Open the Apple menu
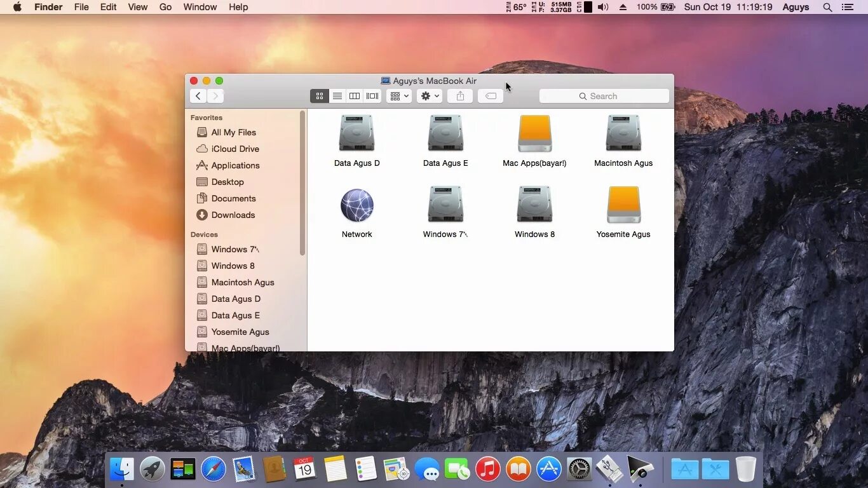Image resolution: width=868 pixels, height=488 pixels. (x=17, y=7)
